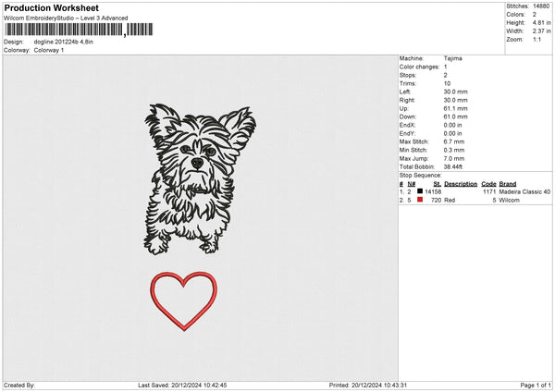Image resolution: width=555 pixels, height=392 pixels.
Task: Click the Max Jump value 7.0 mm
Action: pyautogui.click(x=454, y=158)
